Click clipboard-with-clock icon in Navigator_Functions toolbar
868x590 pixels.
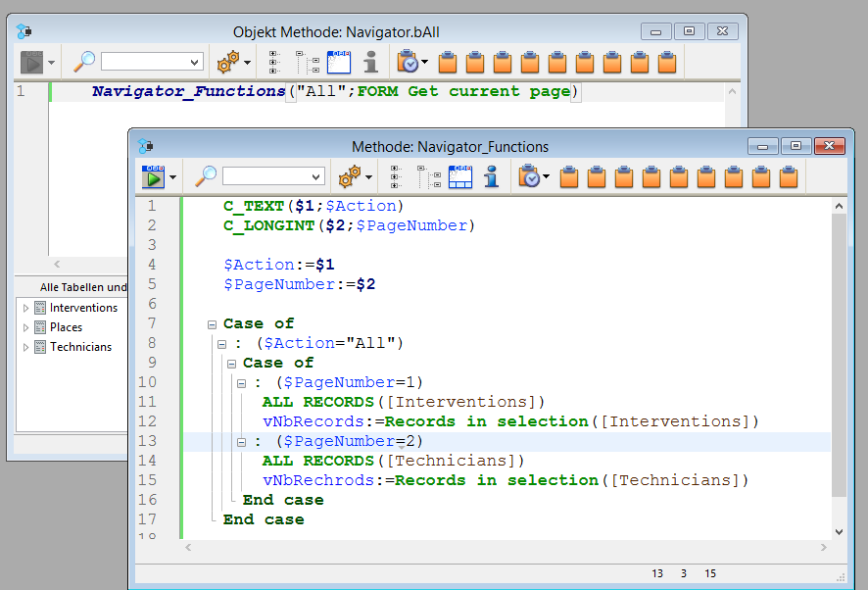(527, 176)
